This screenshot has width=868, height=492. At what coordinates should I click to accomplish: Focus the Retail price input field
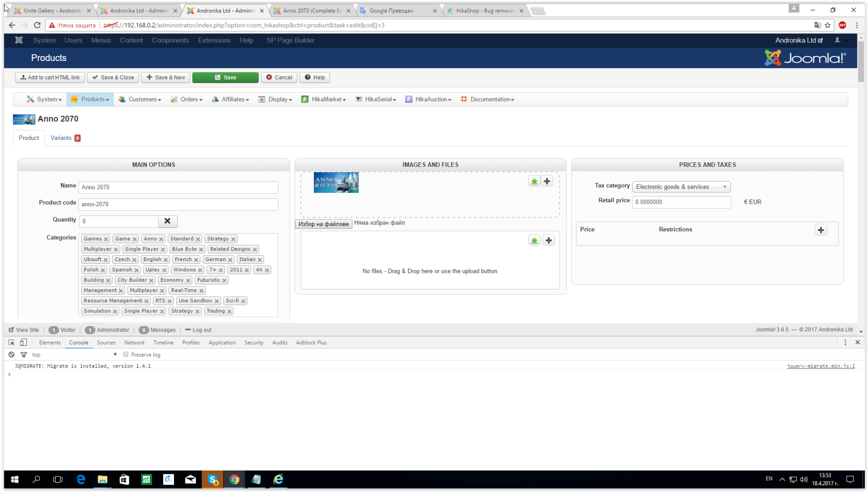(681, 202)
